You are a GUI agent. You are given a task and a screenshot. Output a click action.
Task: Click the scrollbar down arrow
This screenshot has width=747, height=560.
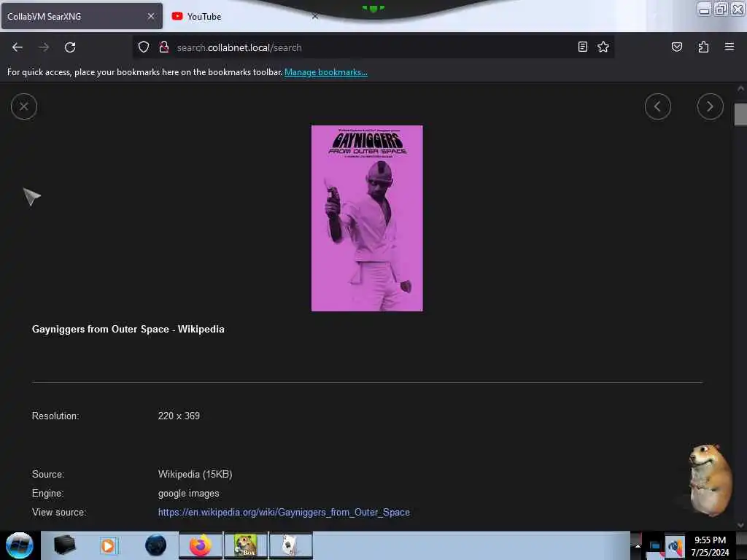tap(740, 525)
